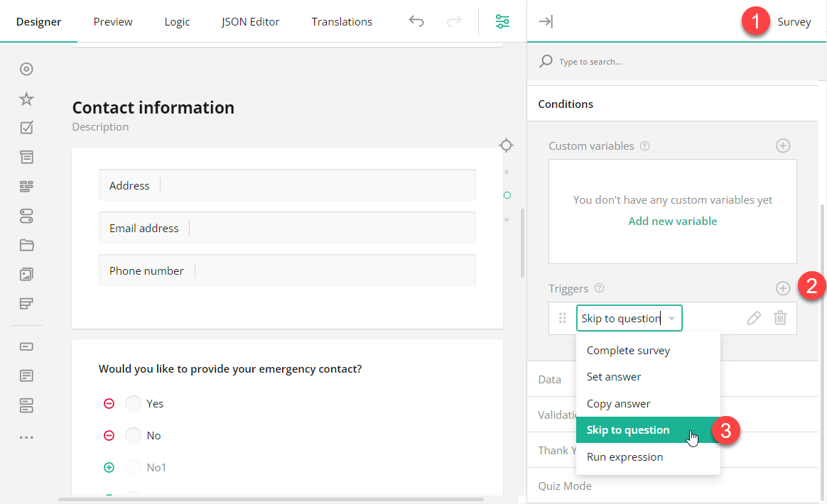The width and height of the screenshot is (827, 504).
Task: Choose the File Upload question type
Action: point(26,244)
